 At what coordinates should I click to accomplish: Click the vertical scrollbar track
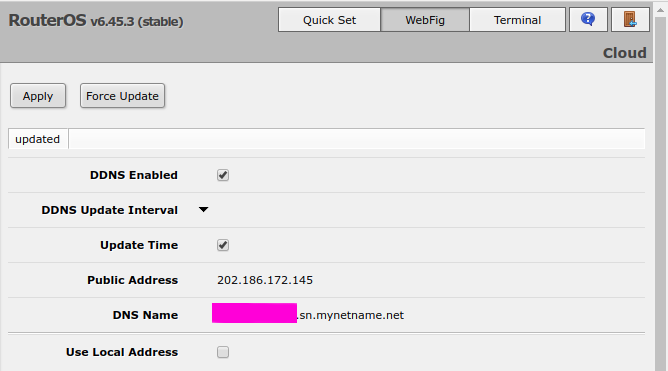coord(661,192)
